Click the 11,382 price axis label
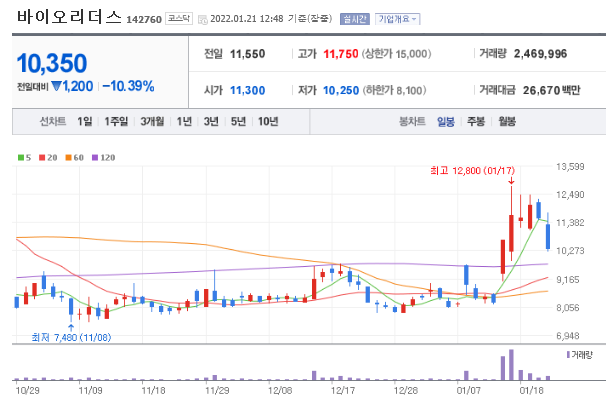 click(570, 223)
